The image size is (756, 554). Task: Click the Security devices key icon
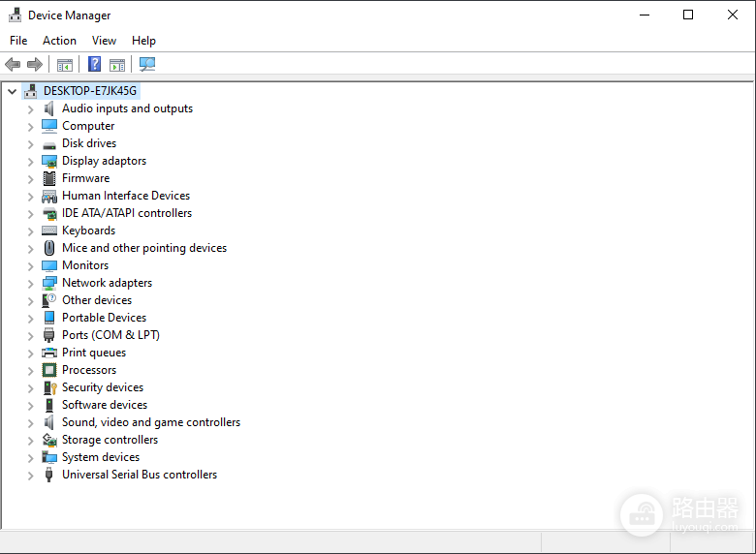49,387
